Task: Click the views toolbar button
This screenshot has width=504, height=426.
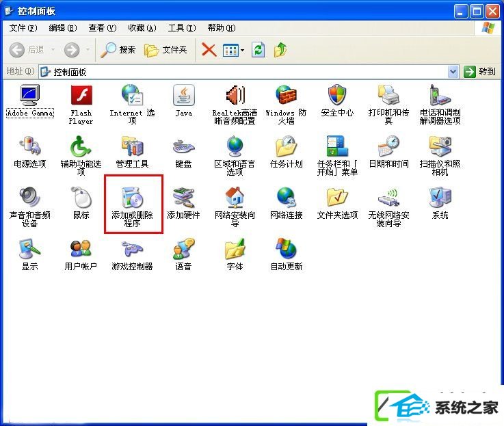Action: 230,50
